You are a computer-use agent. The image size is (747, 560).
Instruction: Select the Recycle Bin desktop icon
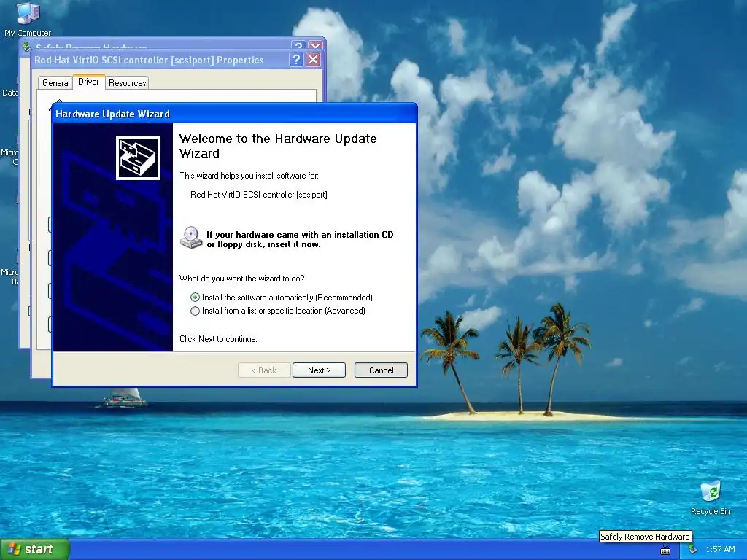coord(711,498)
